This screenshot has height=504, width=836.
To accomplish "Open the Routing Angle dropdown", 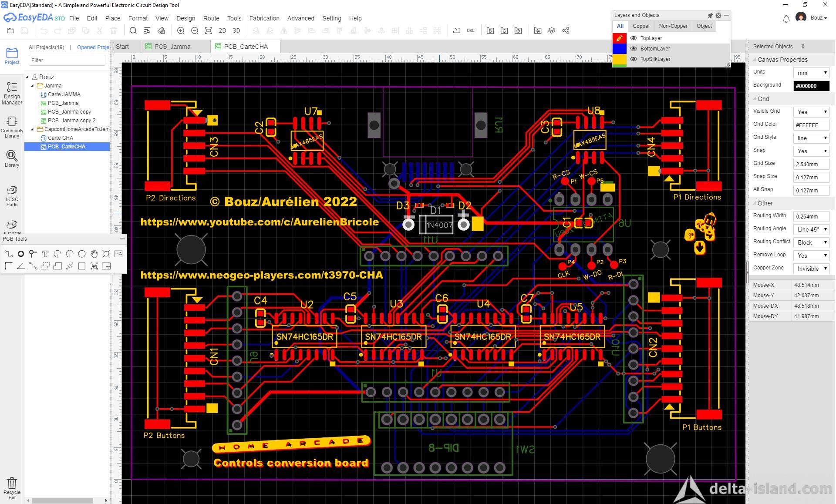I will coord(811,229).
